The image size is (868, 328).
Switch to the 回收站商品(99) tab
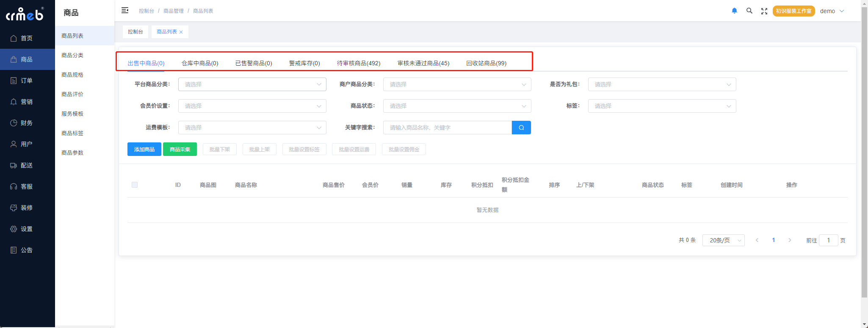point(486,63)
